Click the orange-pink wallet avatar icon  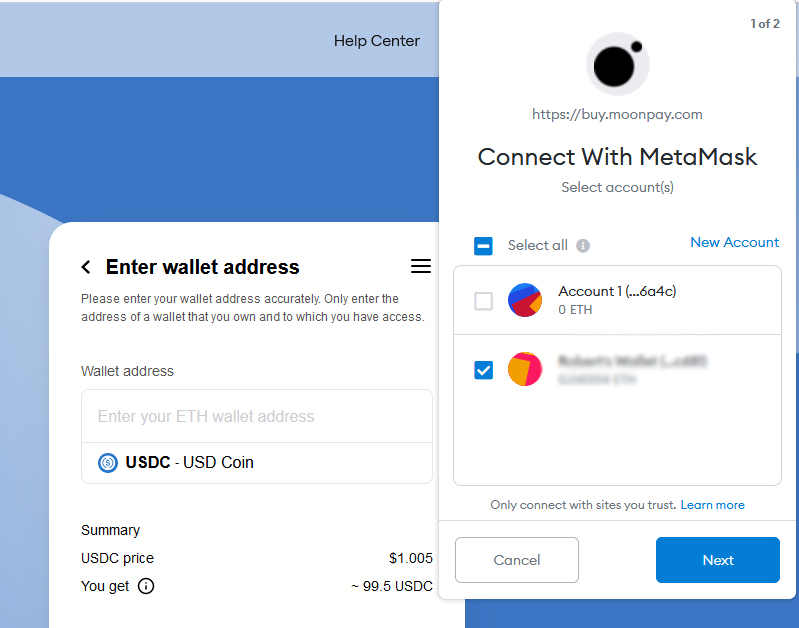525,369
